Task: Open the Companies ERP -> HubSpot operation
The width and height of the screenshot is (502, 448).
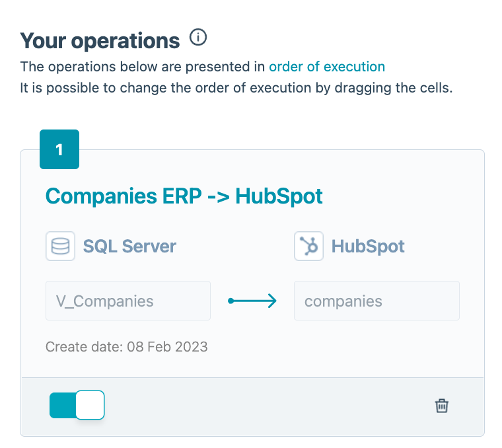Action: point(184,196)
